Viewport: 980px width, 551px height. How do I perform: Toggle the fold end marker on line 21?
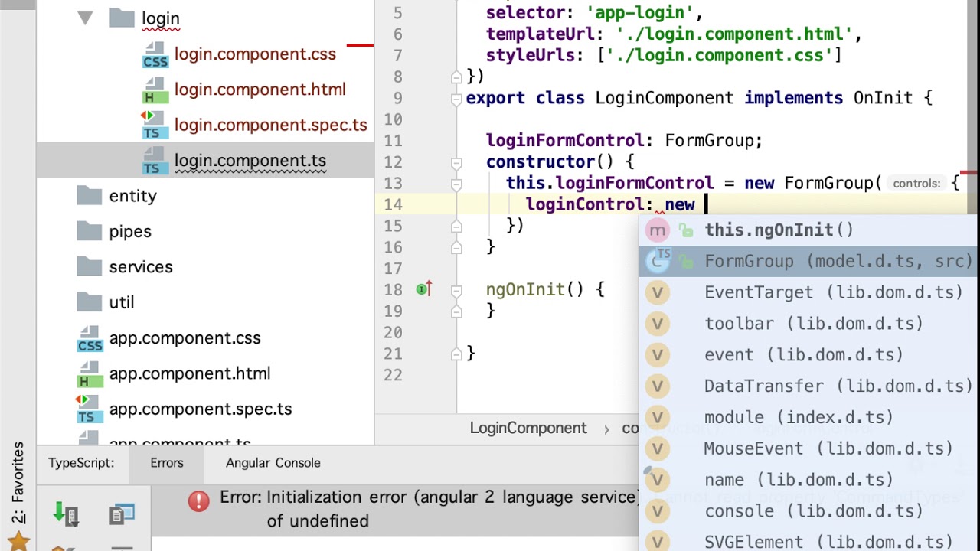pyautogui.click(x=456, y=354)
